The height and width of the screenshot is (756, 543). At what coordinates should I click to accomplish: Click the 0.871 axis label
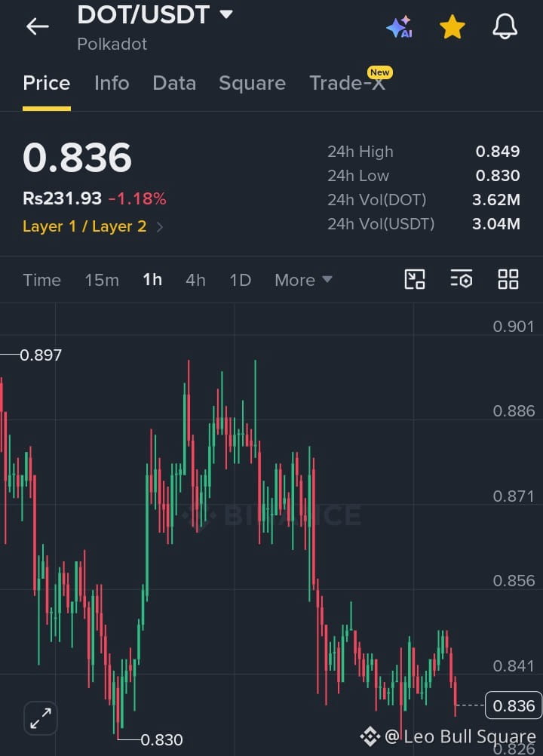click(513, 496)
